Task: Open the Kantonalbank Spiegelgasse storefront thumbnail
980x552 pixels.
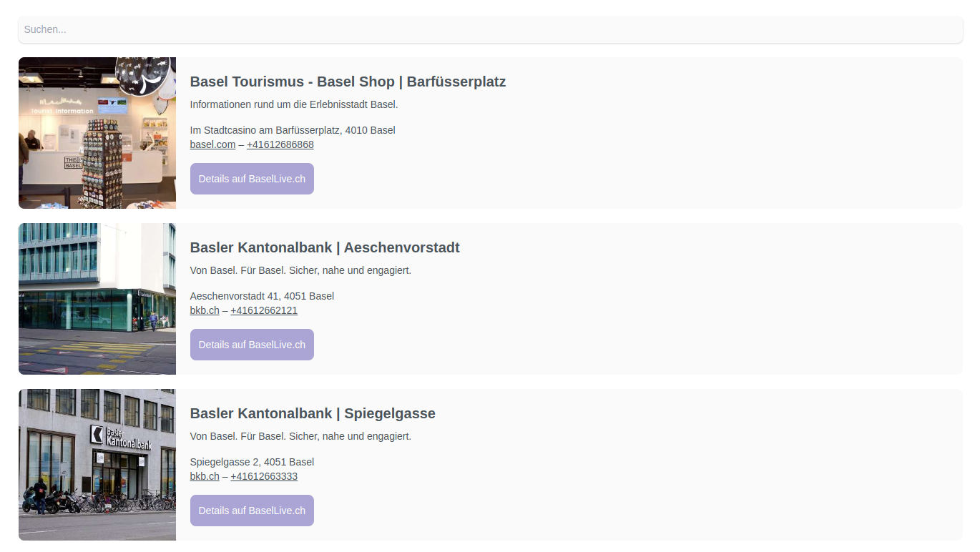Action: [x=97, y=465]
